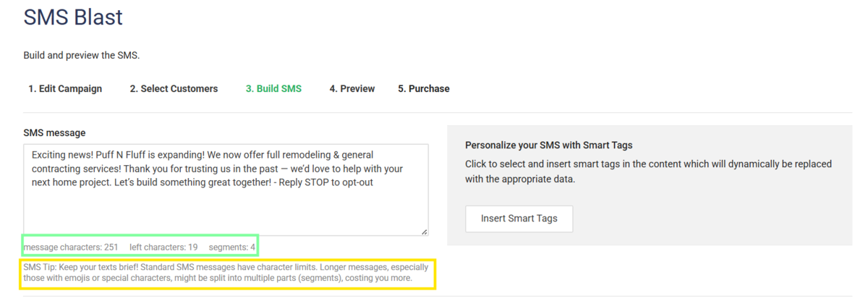Screen dimensions: 868x304
Task: Switch to the Preview step
Action: click(x=352, y=88)
